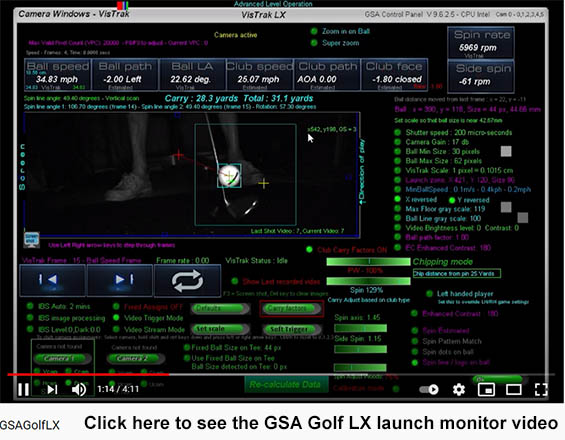Toggle Video Brightness level indicator
The image size is (565, 440).
pos(397,228)
